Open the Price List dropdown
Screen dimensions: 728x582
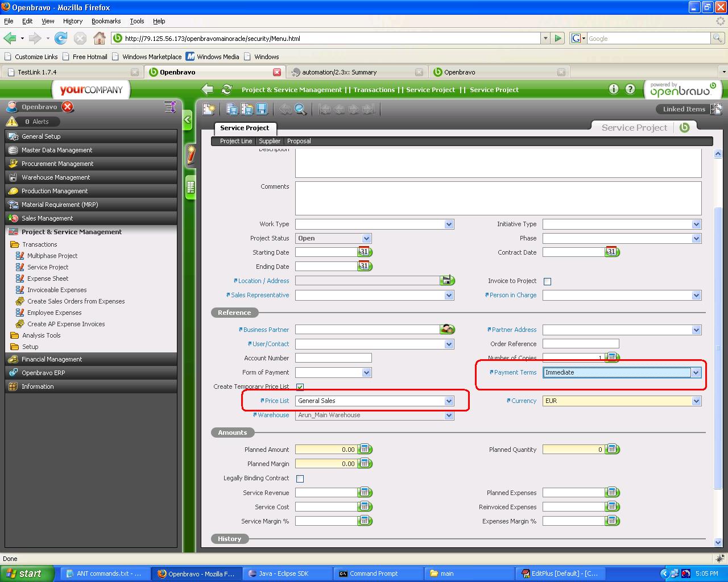[449, 401]
